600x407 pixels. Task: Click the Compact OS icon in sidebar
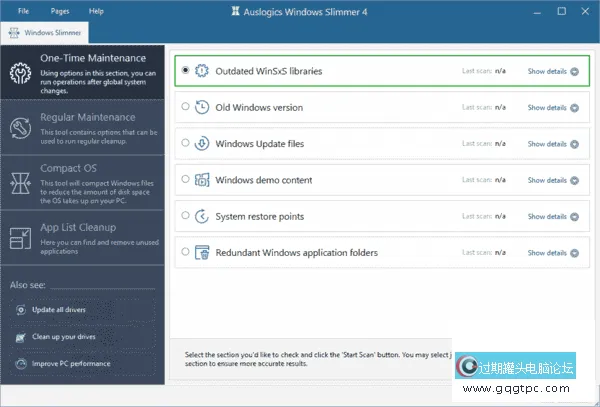[x=20, y=182]
